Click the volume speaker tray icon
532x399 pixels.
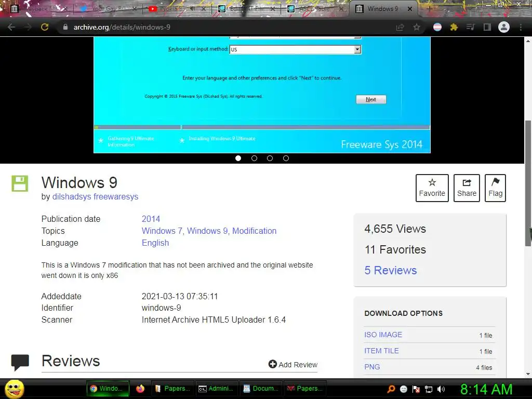pyautogui.click(x=441, y=389)
